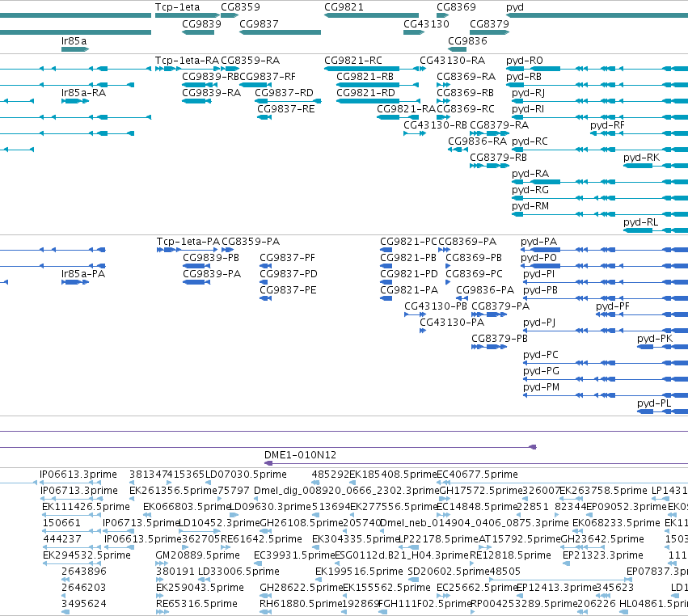Screen dimensions: 688x616
Task: Select transcript pyd-RJ
Action: tap(528, 93)
